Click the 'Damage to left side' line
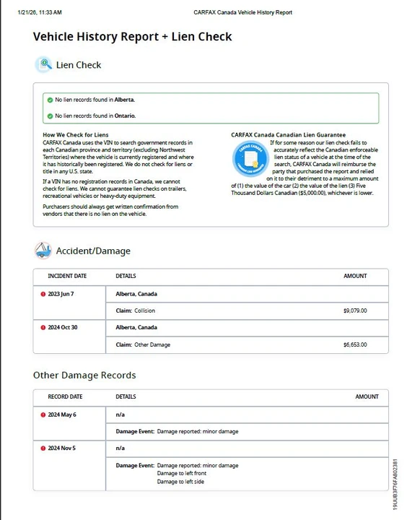The height and width of the screenshot is (520, 420). [180, 482]
